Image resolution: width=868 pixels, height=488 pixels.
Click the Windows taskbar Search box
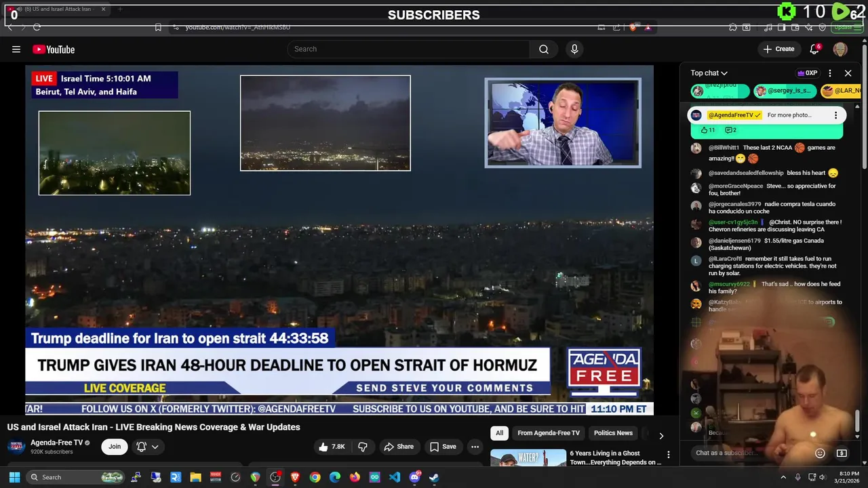click(77, 477)
